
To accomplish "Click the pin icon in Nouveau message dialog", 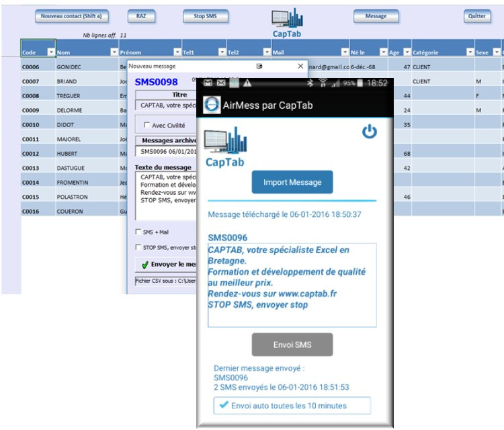I will click(259, 67).
